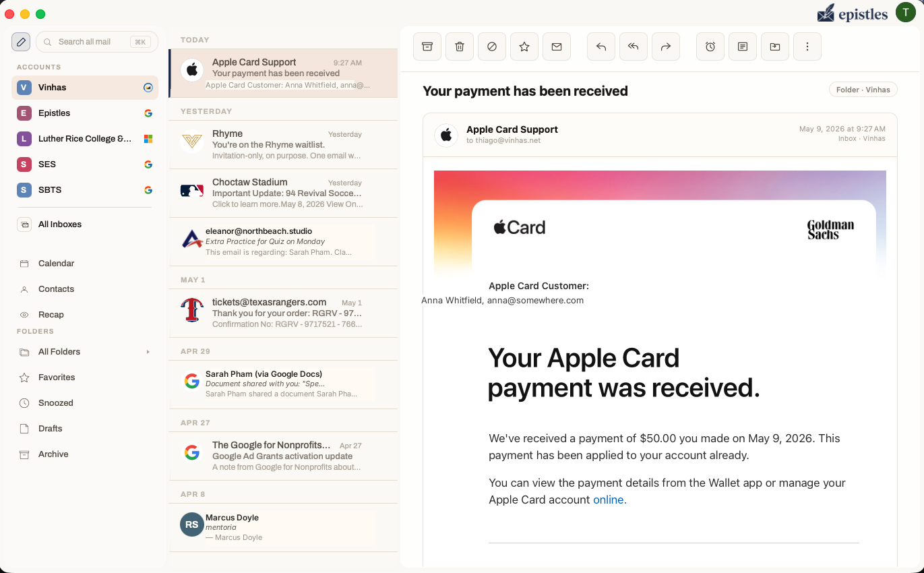The height and width of the screenshot is (573, 924).
Task: Mark email as spam with block icon
Action: pos(492,47)
